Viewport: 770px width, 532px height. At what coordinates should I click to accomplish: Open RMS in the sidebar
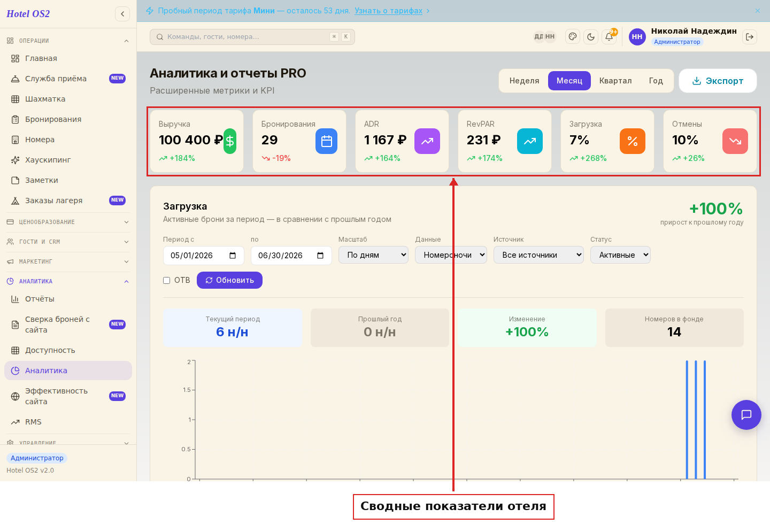point(68,422)
